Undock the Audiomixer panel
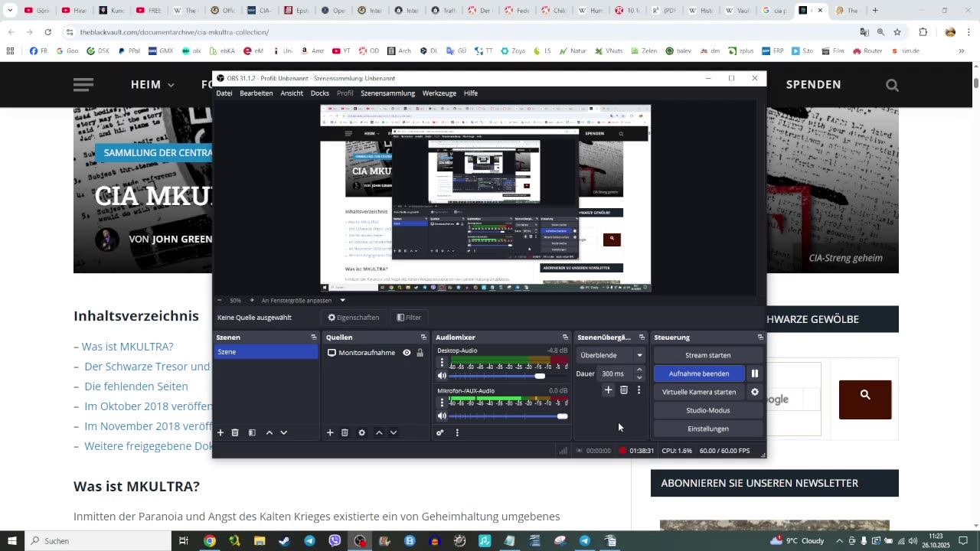 tap(565, 337)
